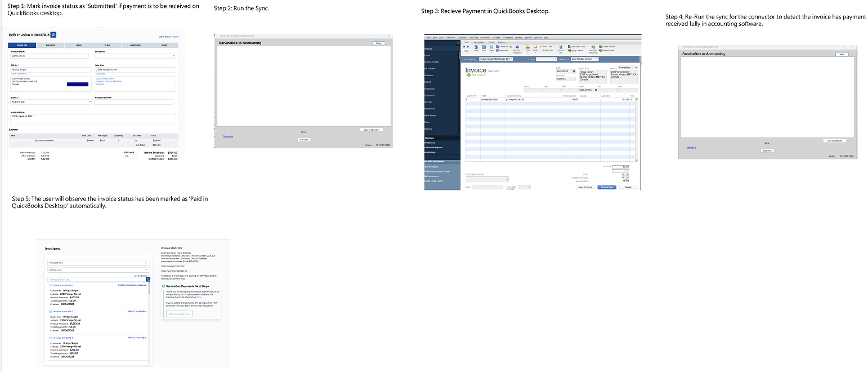
Task: Click the Invoice Note 'Click Here to Edit' box
Action: coord(93,119)
